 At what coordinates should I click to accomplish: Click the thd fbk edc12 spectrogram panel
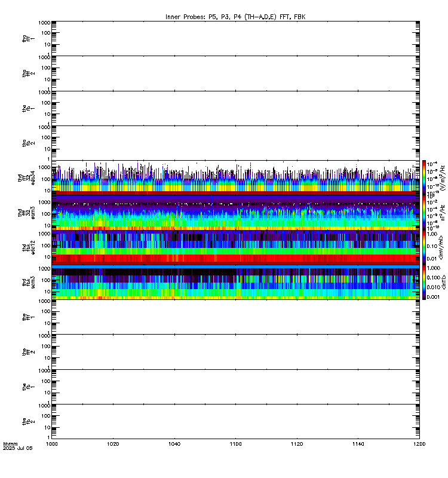click(235, 247)
